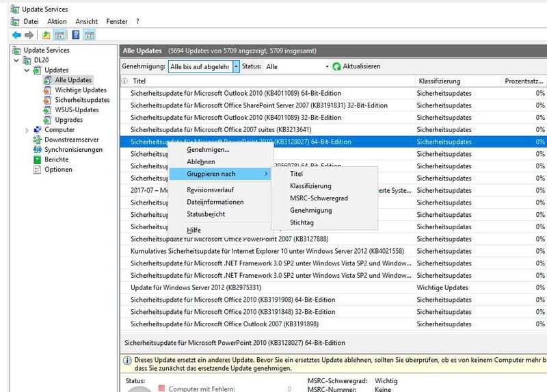Click the WSUS-Updates tree icon
The image size is (547, 392).
[47, 110]
